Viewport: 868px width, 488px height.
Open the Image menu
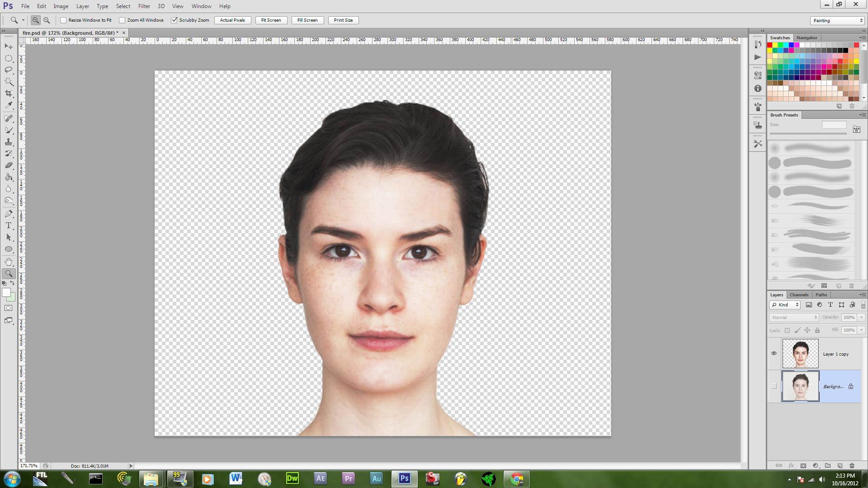[x=61, y=6]
